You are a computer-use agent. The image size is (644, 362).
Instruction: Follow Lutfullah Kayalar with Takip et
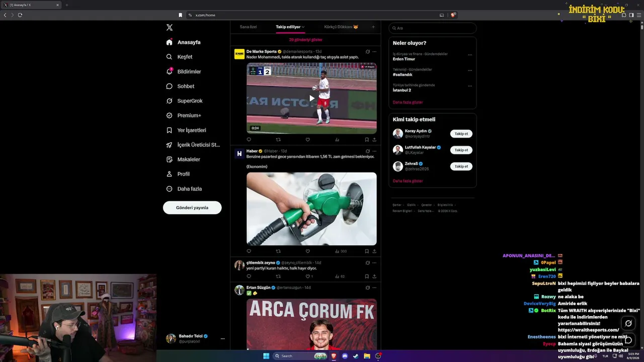click(461, 150)
